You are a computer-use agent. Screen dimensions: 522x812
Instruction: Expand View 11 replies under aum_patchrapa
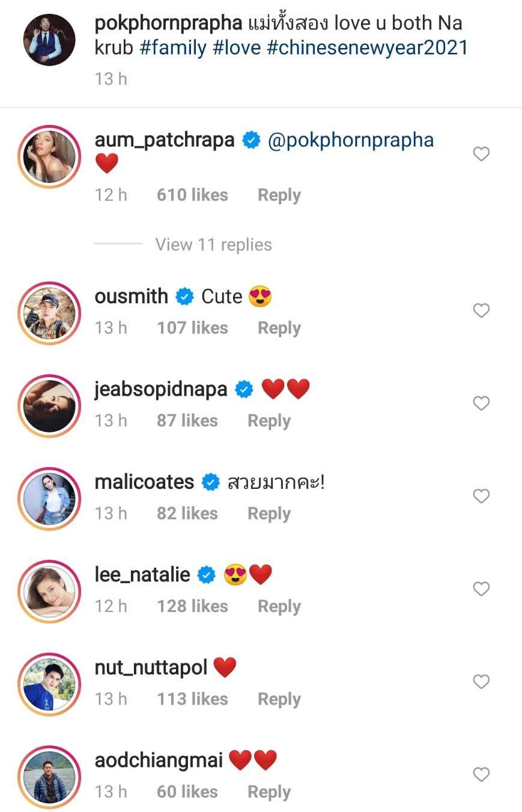coord(213,244)
